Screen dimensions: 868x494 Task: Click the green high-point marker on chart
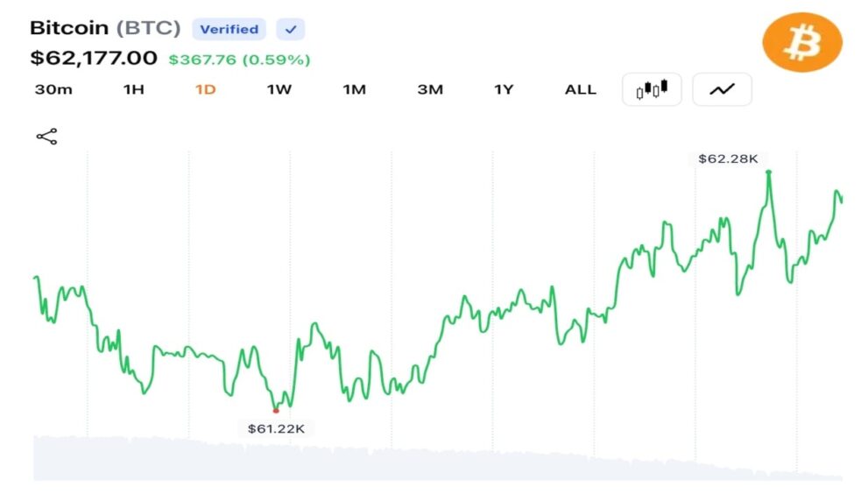768,173
